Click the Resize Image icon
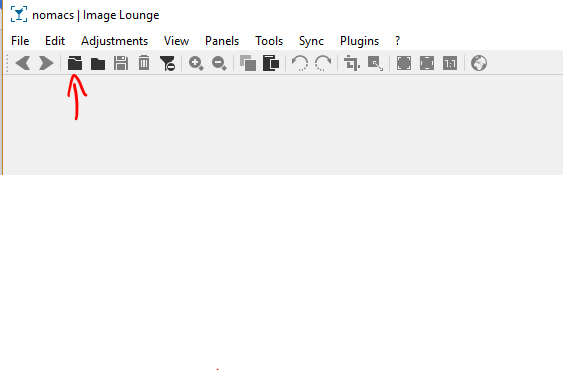The width and height of the screenshot is (563, 370). pos(375,64)
